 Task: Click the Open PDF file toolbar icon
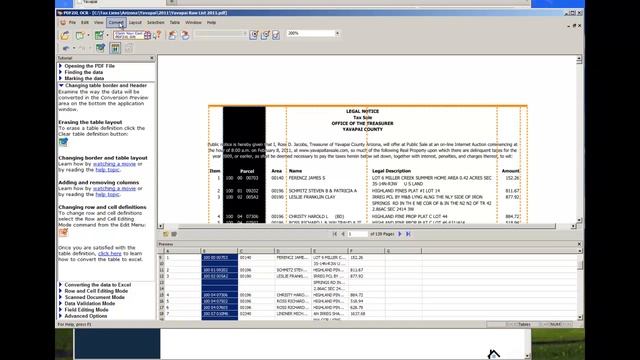click(65, 36)
